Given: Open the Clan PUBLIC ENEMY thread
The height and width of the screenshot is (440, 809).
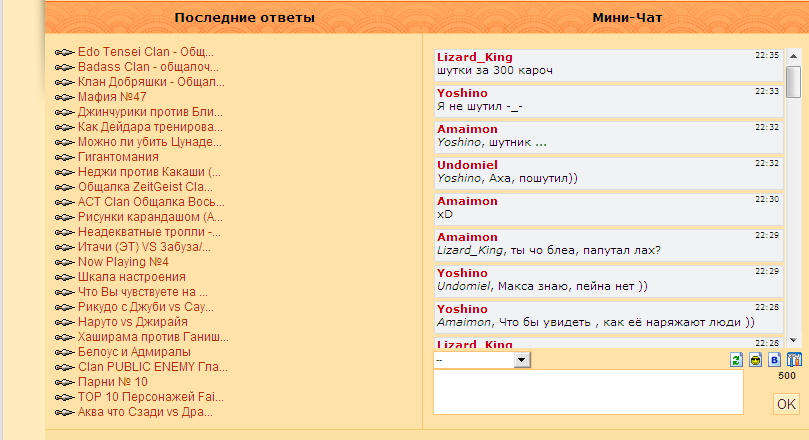Looking at the screenshot, I should click(x=153, y=367).
